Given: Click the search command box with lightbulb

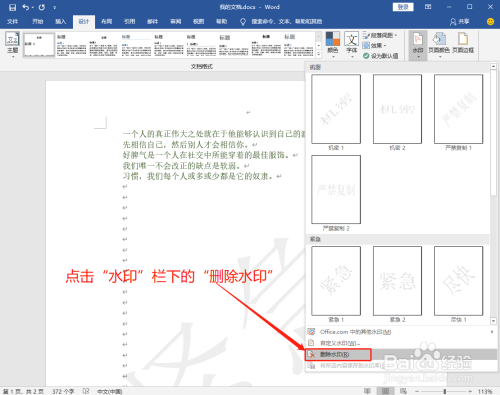Looking at the screenshot, I should pyautogui.click(x=281, y=22).
